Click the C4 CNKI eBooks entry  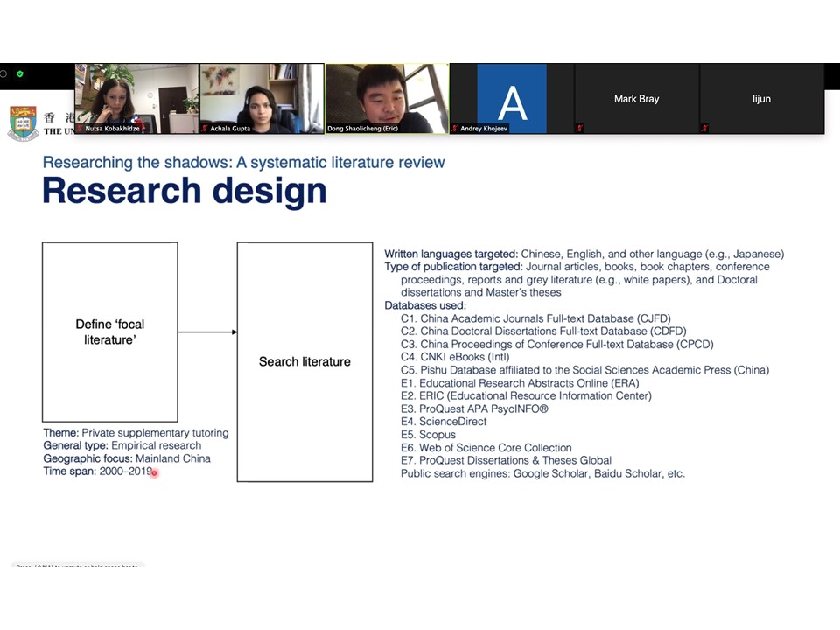pos(455,357)
